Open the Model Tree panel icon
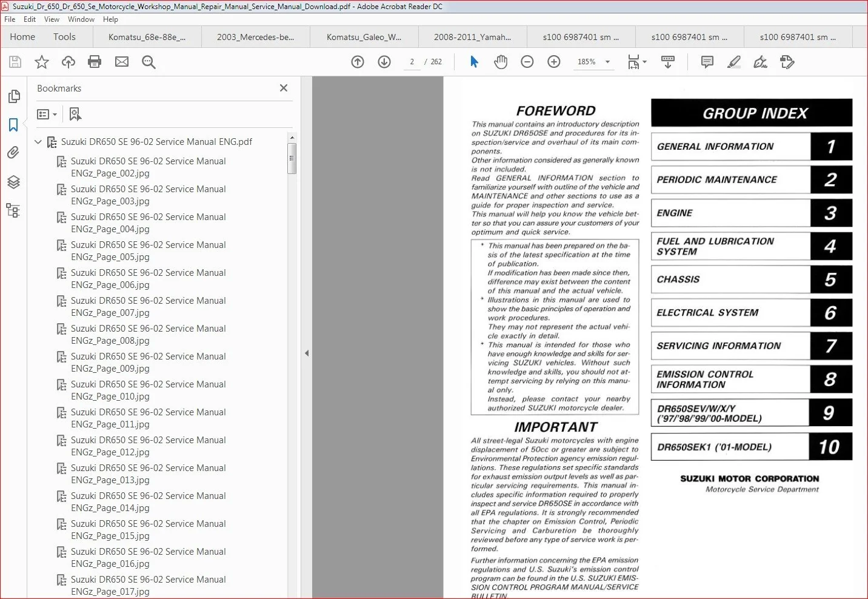Image resolution: width=868 pixels, height=599 pixels. click(x=13, y=210)
